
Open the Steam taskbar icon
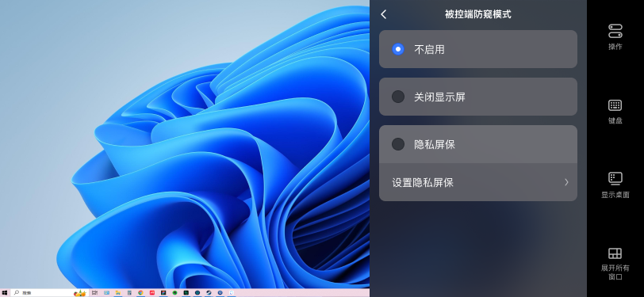(x=209, y=293)
